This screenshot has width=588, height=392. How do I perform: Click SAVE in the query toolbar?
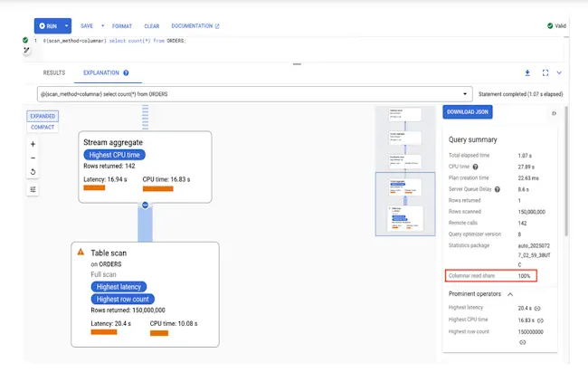point(87,26)
